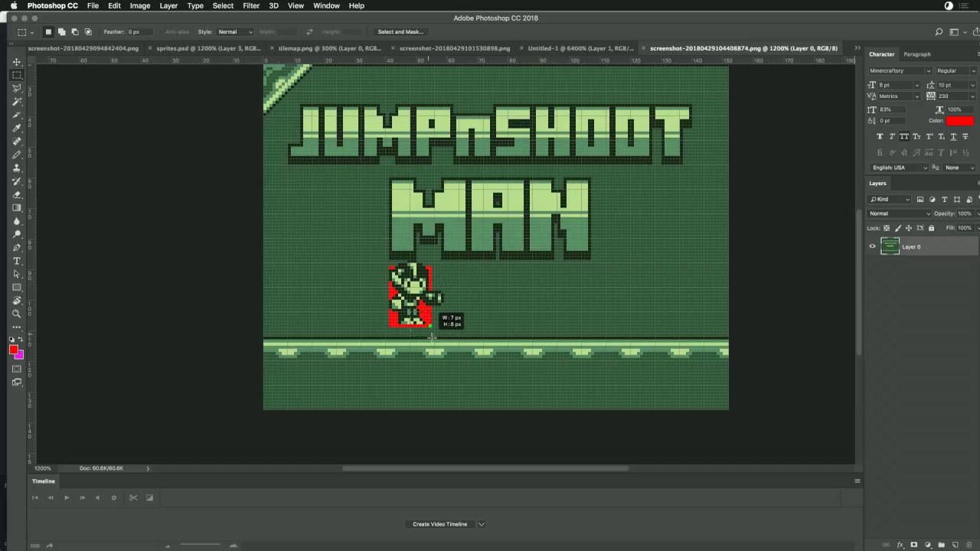Change the screen mode from the toolbox
The height and width of the screenshot is (551, 980).
click(17, 382)
